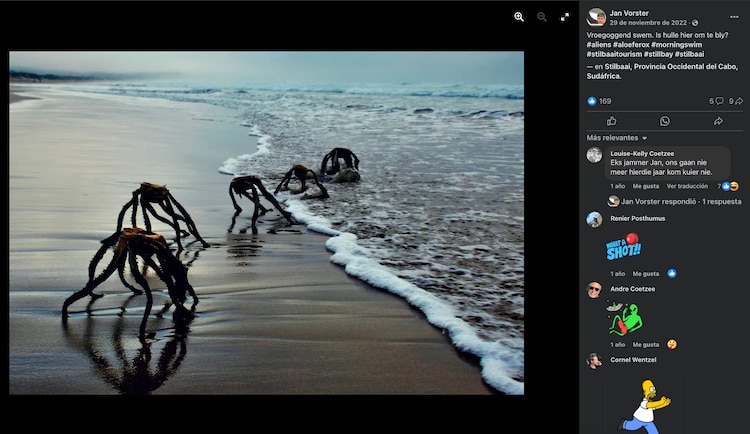Like the post with thumbs-up icon

611,121
